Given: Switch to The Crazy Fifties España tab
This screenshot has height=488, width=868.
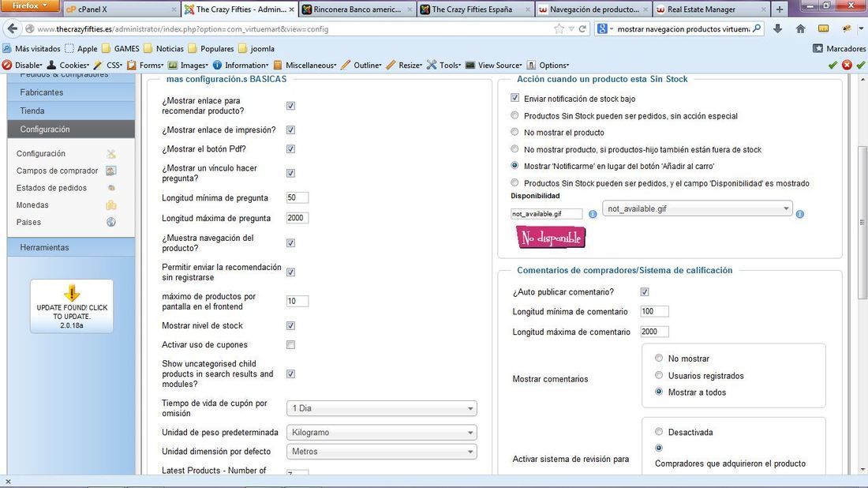Looking at the screenshot, I should [476, 9].
